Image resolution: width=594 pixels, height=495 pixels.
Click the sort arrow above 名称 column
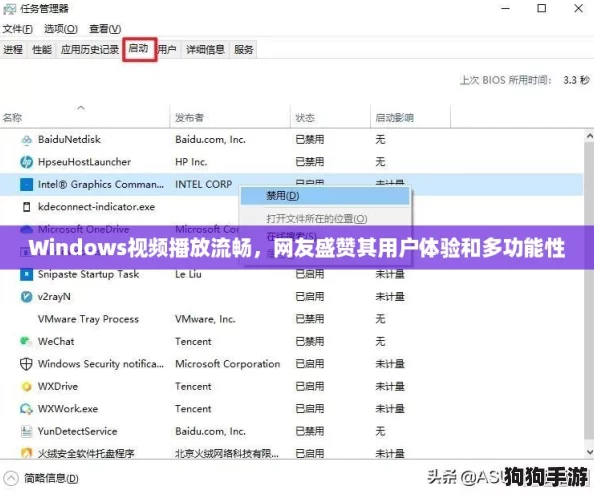[81, 108]
